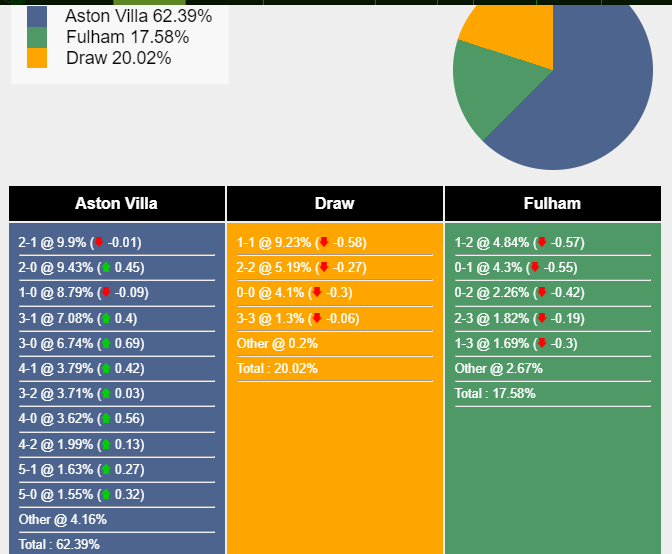Click the Aston Villa 62.39% legend label
The image size is (672, 554).
pyautogui.click(x=138, y=16)
